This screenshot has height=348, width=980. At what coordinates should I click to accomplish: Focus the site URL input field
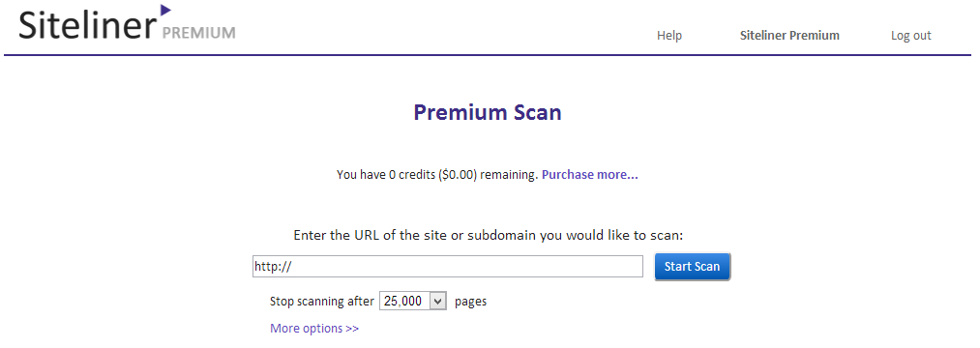click(x=448, y=266)
